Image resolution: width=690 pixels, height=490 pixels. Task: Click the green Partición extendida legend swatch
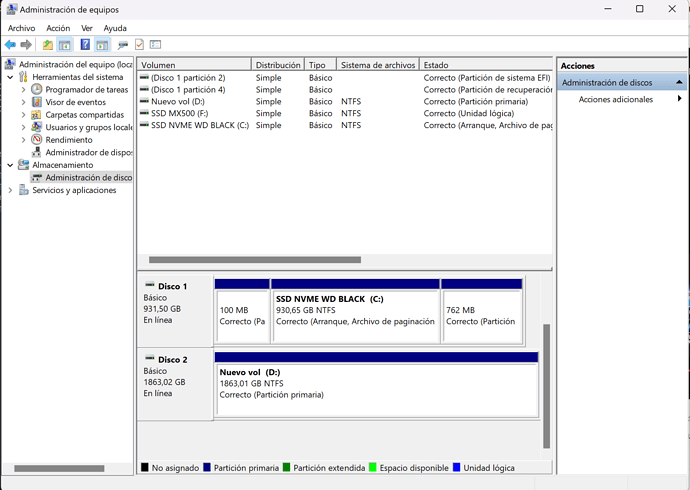point(286,467)
